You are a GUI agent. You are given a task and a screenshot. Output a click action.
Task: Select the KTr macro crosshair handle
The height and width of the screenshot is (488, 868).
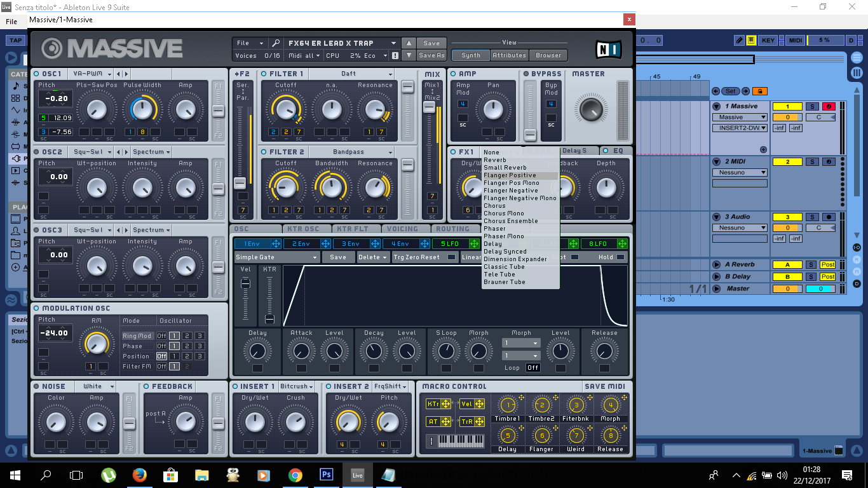point(445,403)
